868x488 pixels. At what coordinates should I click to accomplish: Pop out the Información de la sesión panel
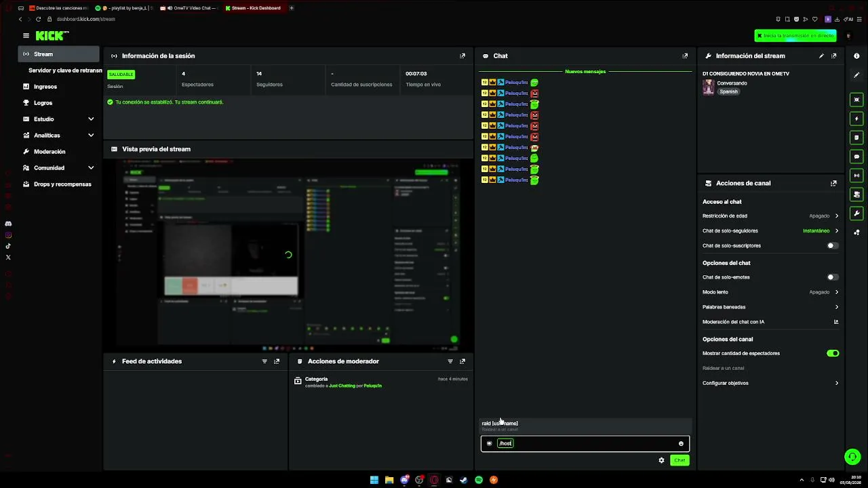(x=462, y=56)
